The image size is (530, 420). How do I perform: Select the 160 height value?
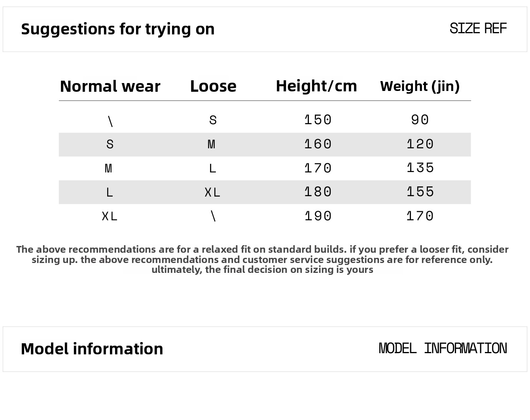(x=318, y=144)
